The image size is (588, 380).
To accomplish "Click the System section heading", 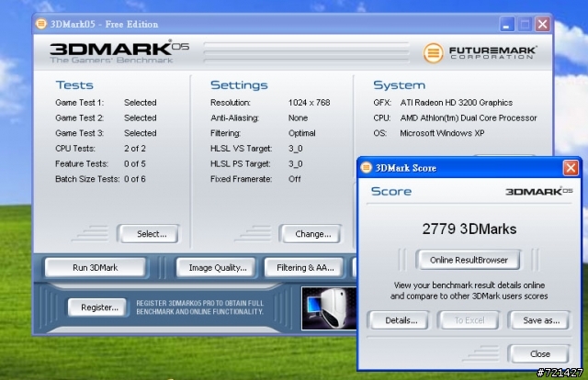I will [x=399, y=85].
